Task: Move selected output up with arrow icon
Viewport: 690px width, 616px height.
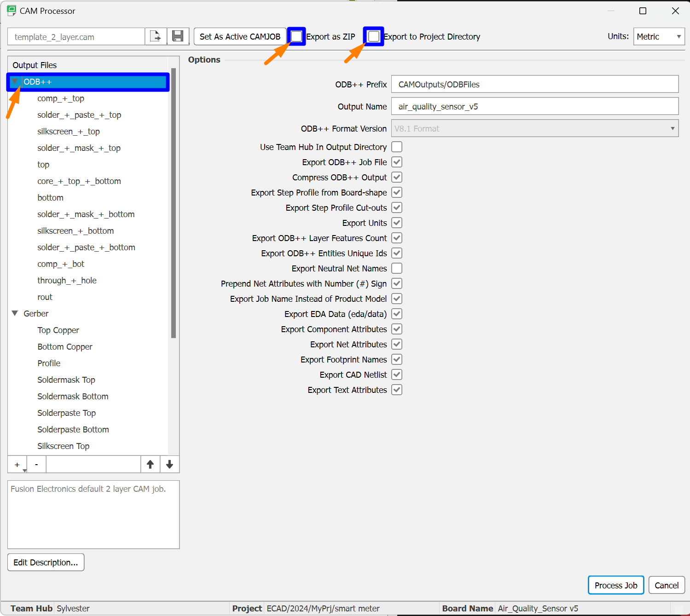Action: click(151, 464)
